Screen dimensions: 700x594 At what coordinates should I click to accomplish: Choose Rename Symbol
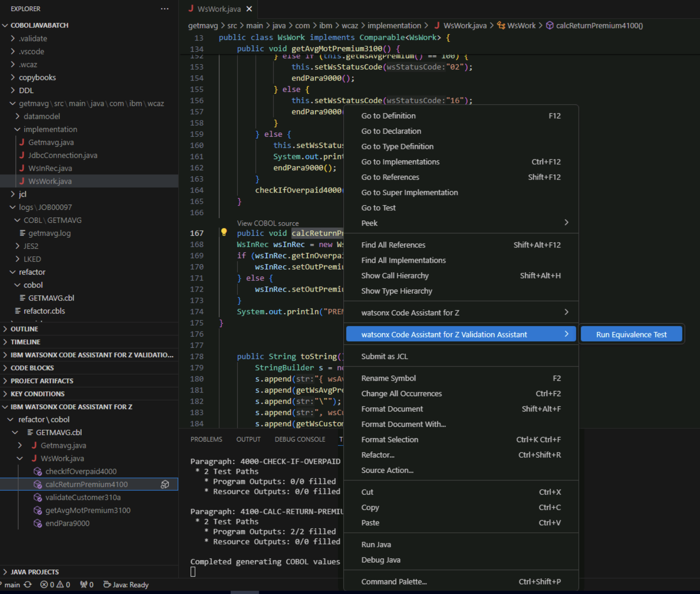(461, 378)
